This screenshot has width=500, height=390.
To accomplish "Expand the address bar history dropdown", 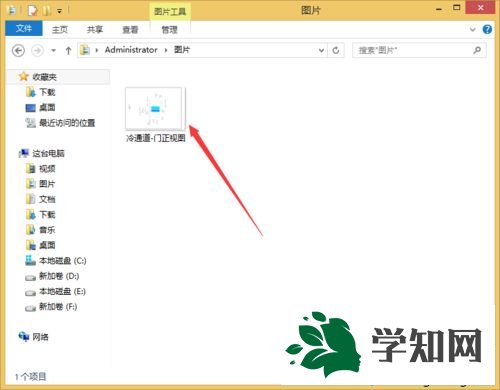I will [x=321, y=50].
